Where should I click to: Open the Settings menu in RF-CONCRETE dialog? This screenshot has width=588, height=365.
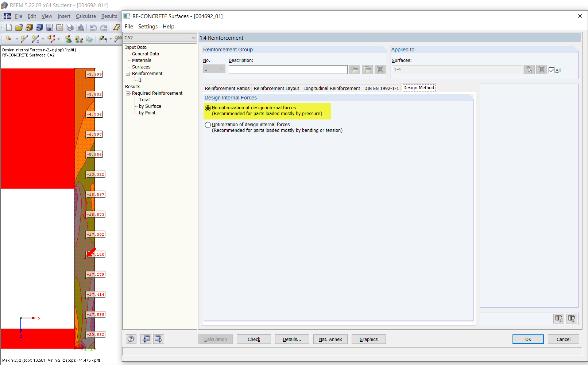coord(148,27)
